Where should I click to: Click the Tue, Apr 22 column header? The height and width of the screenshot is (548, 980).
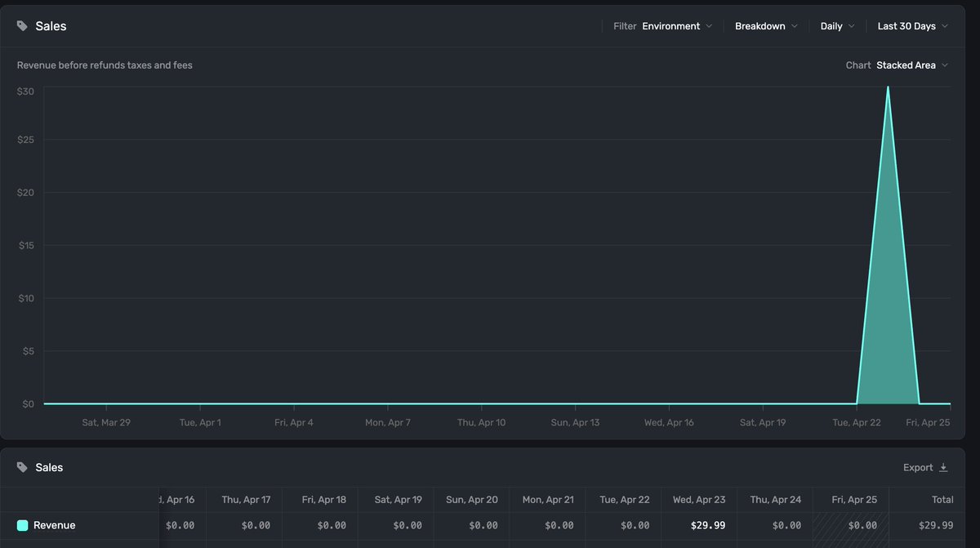[x=625, y=499]
